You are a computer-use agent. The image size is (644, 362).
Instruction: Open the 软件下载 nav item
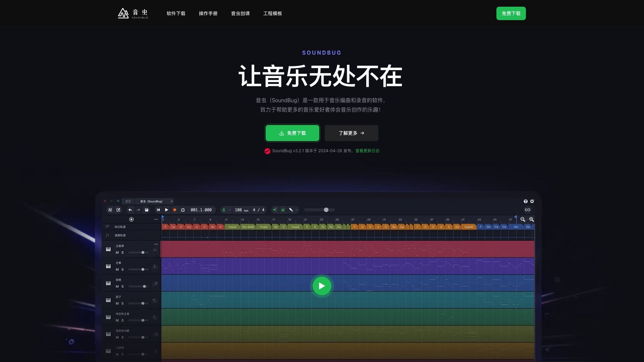(176, 13)
